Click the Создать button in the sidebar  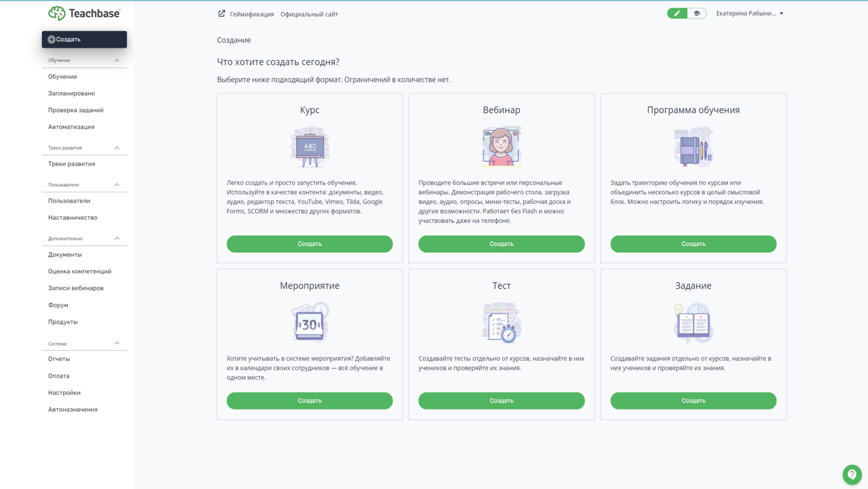[x=84, y=39]
